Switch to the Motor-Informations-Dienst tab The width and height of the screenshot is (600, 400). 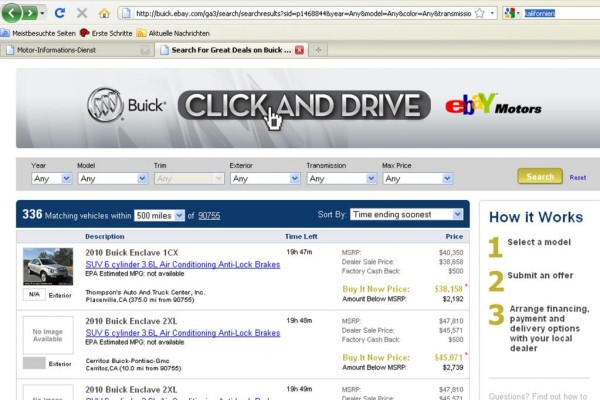pos(77,50)
